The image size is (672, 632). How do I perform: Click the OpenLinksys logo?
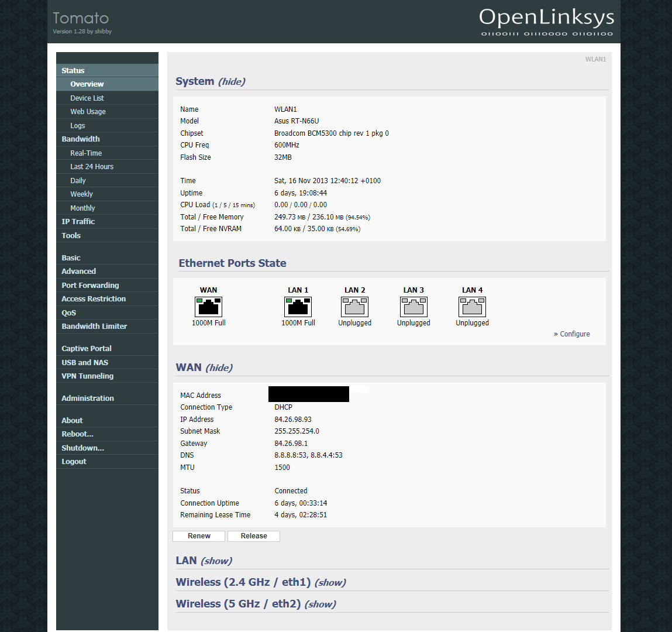click(x=546, y=22)
